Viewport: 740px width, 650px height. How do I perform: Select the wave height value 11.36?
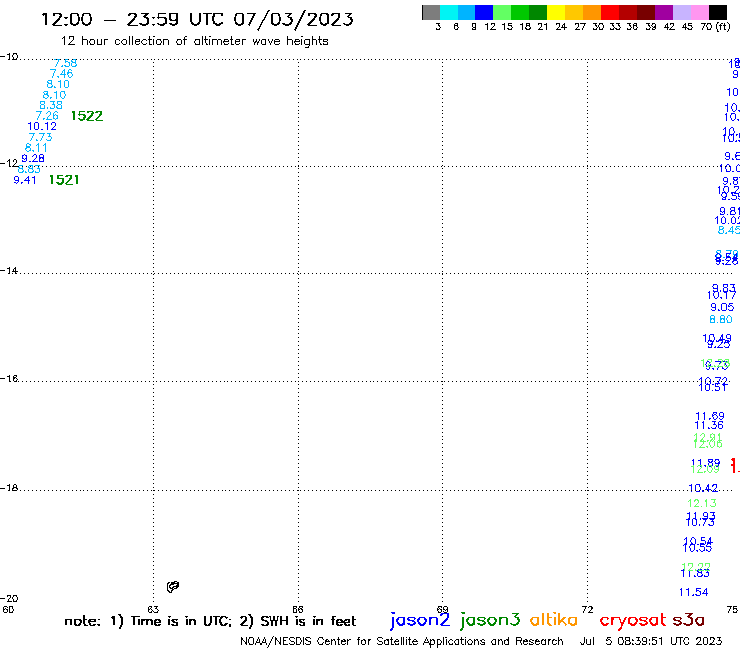[709, 425]
